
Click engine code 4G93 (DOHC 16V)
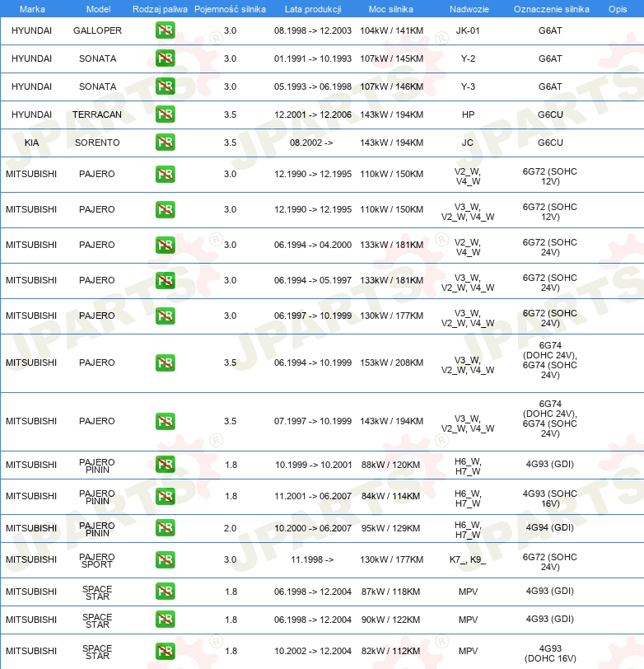(x=550, y=653)
